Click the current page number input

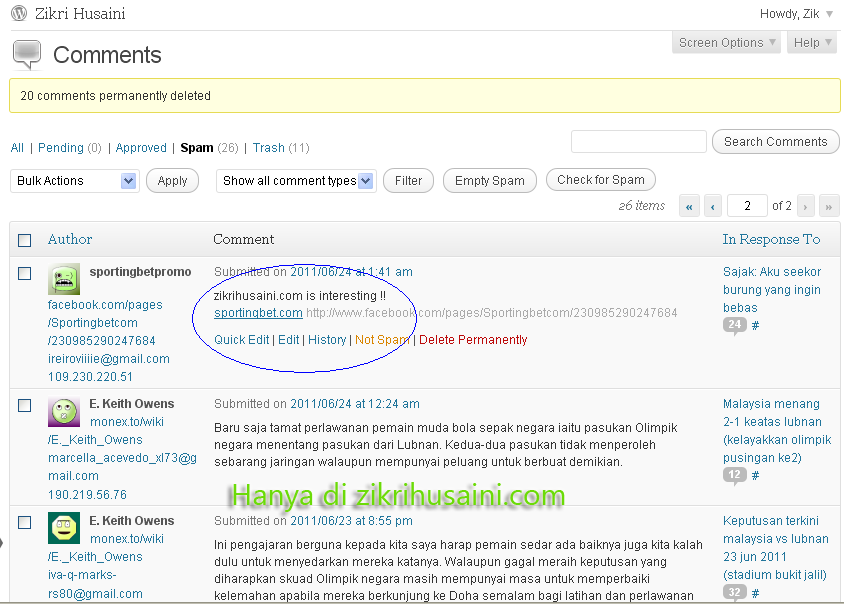point(747,205)
